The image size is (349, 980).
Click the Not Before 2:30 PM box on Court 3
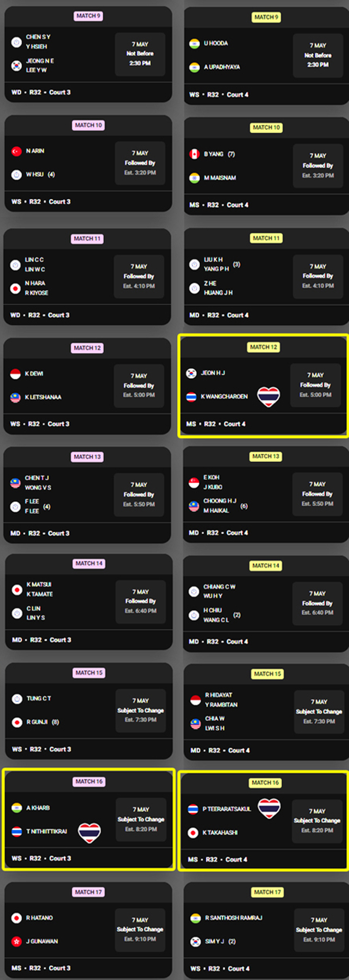coord(140,54)
